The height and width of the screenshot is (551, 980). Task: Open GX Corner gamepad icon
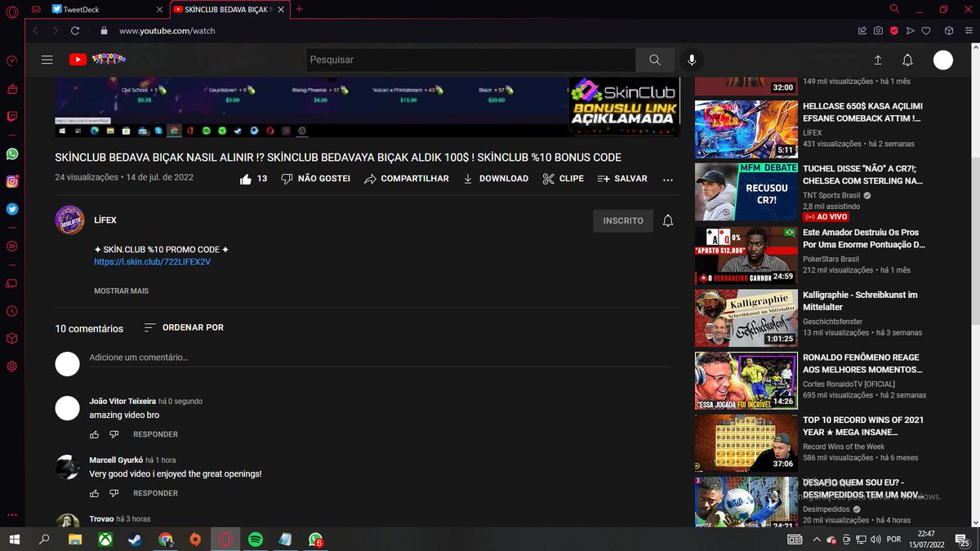(35, 9)
